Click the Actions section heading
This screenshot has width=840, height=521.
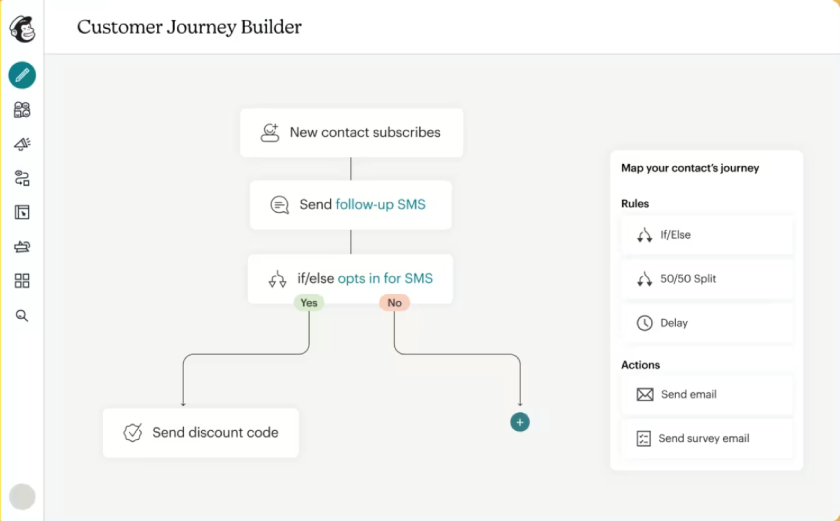(640, 365)
